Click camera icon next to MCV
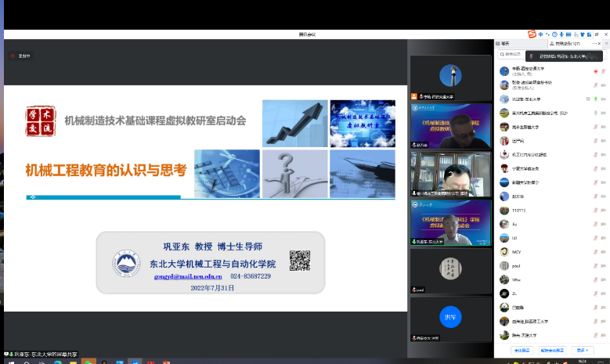 (605, 251)
